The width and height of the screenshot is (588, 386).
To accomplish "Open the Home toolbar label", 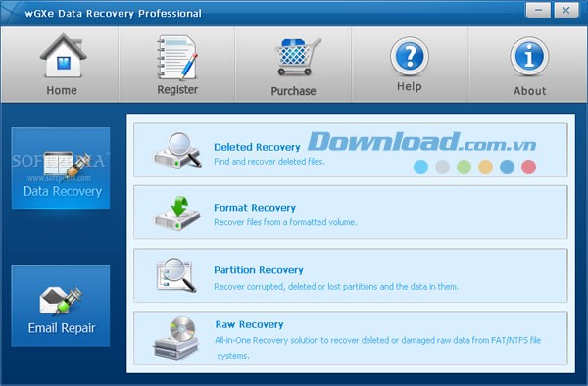I will click(62, 90).
